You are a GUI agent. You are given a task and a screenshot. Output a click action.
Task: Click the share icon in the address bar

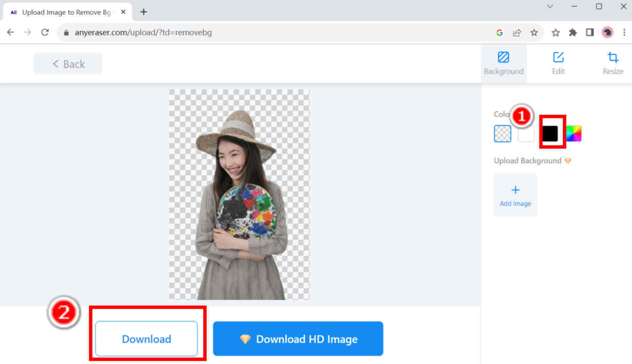pos(517,32)
